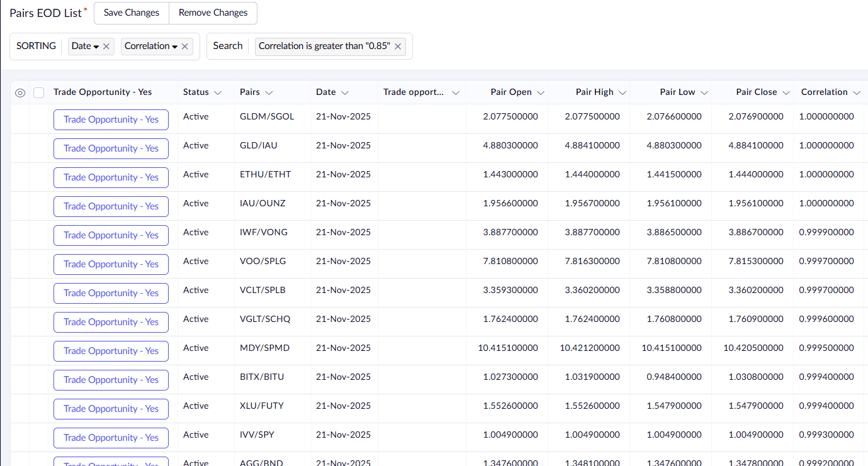Open Pair Open column chevron menu

coord(541,92)
